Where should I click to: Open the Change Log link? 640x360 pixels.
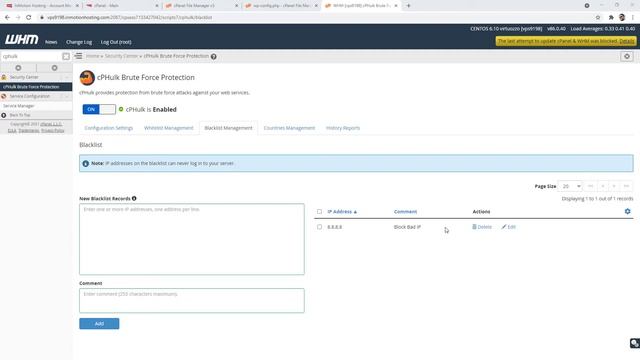79,42
